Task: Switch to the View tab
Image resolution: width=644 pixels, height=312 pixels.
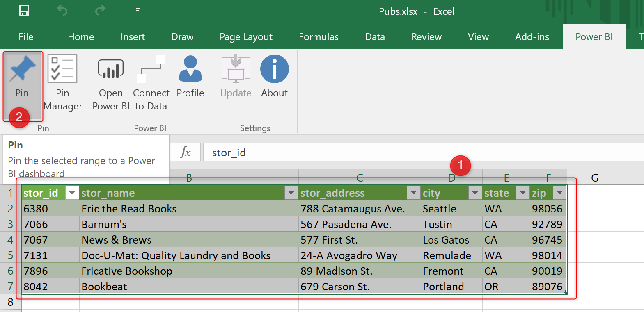Action: [x=478, y=37]
